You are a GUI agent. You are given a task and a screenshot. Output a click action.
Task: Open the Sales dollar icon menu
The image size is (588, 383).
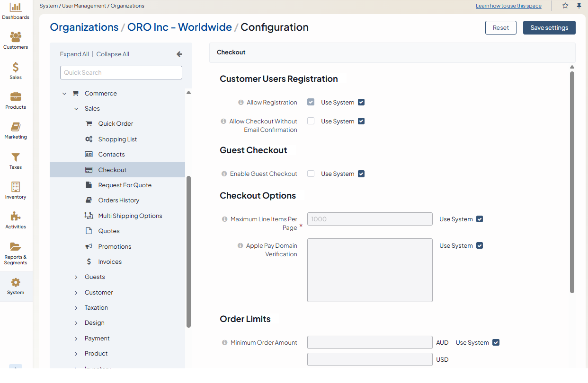[16, 68]
